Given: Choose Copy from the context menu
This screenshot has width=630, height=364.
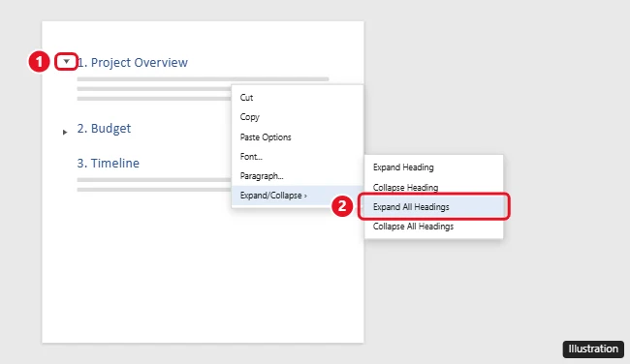Looking at the screenshot, I should [x=298, y=117].
